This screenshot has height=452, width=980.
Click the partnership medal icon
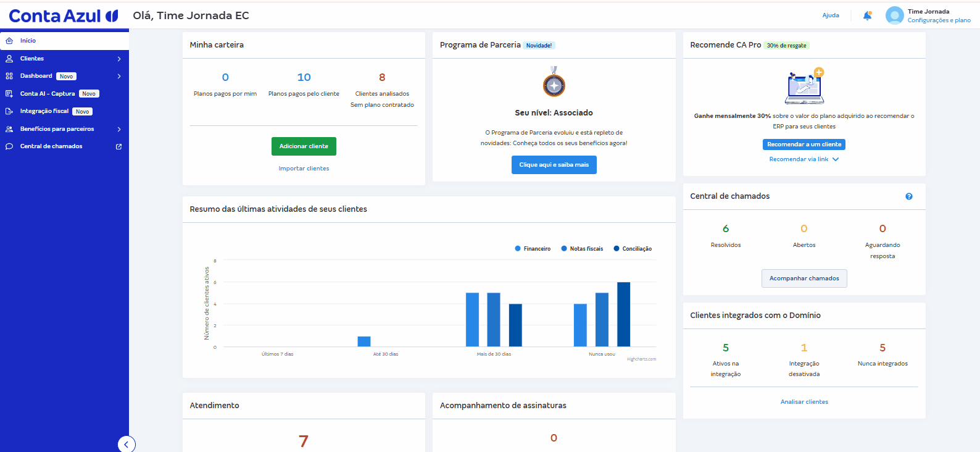(554, 82)
